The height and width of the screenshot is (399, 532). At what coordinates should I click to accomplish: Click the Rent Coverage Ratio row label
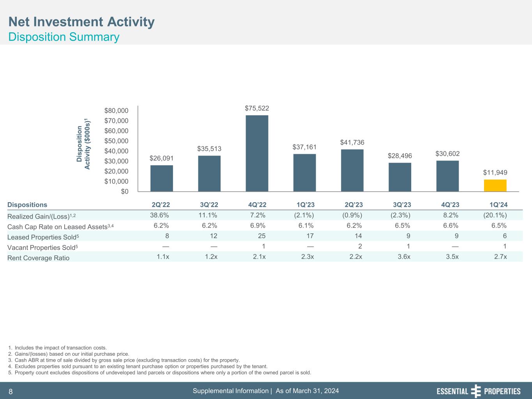(38, 258)
